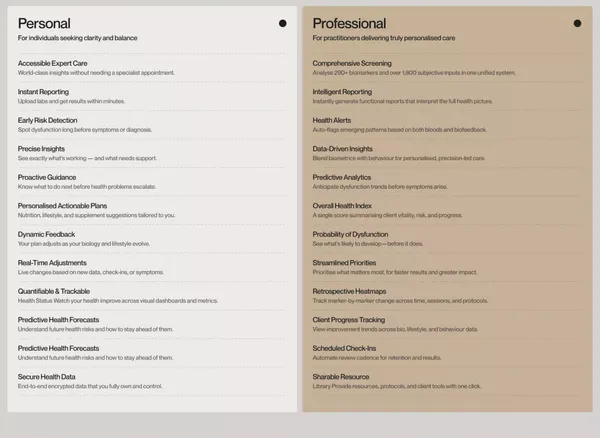Screen dimensions: 600x438
Task: Click 'Prioritise what matters most' description
Action: pyautogui.click(x=395, y=272)
